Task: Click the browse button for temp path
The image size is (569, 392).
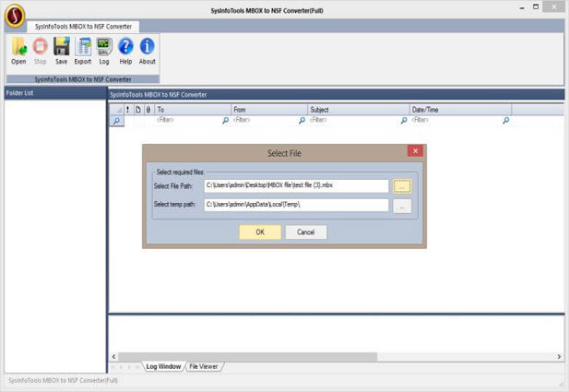Action: tap(402, 207)
